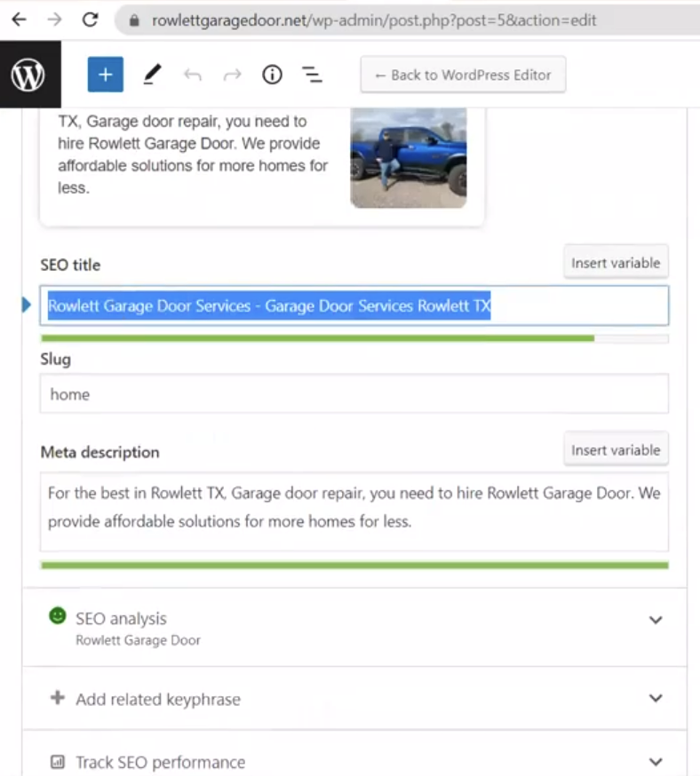The width and height of the screenshot is (700, 776).
Task: Open the document details info icon
Action: pyautogui.click(x=272, y=75)
